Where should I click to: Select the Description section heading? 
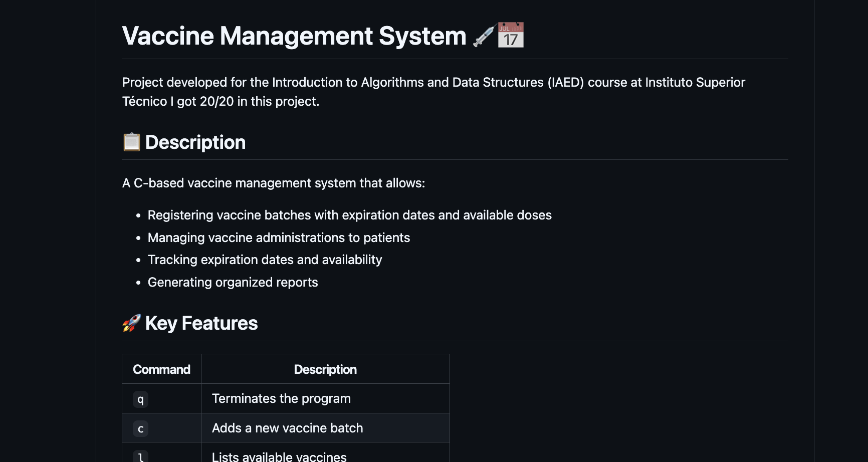(x=195, y=142)
